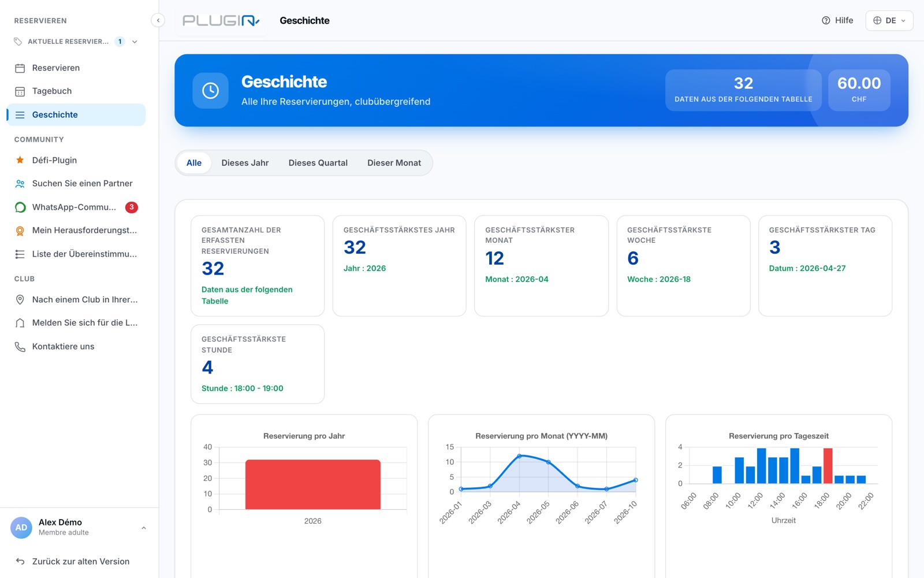Viewport: 924px width, 578px height.
Task: Open WhatsApp-Community via its chat bubble icon
Action: coord(20,207)
